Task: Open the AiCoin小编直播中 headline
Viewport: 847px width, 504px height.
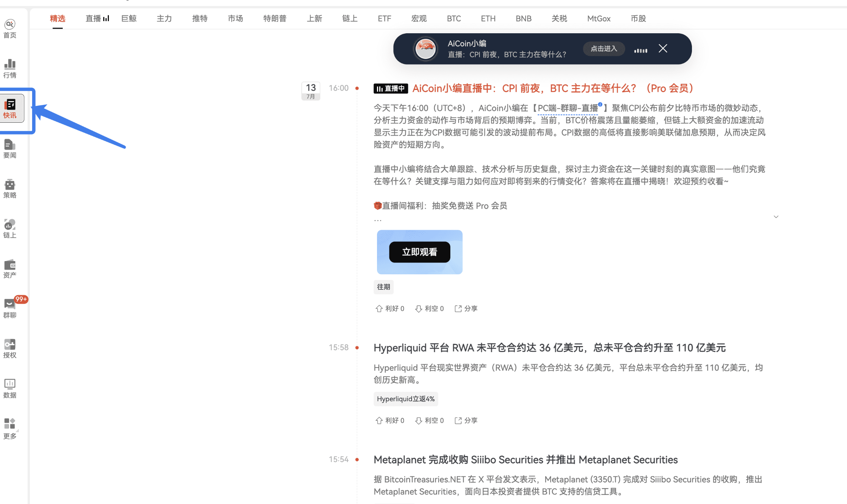Action: click(553, 88)
